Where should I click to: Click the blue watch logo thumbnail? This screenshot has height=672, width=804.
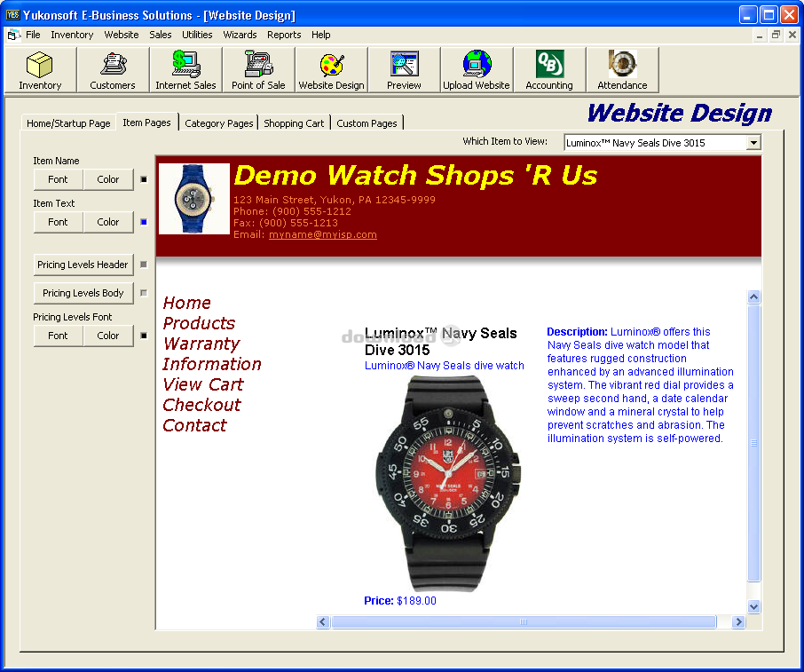pyautogui.click(x=194, y=199)
